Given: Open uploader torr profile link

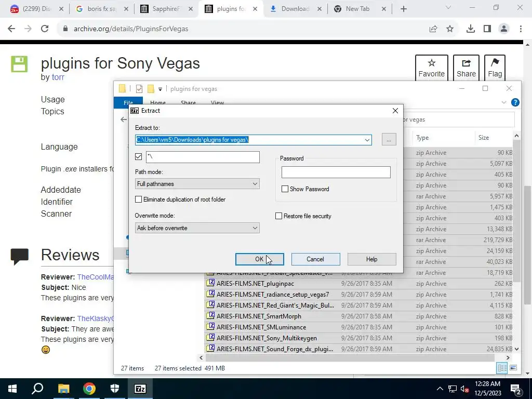Looking at the screenshot, I should pos(58,77).
